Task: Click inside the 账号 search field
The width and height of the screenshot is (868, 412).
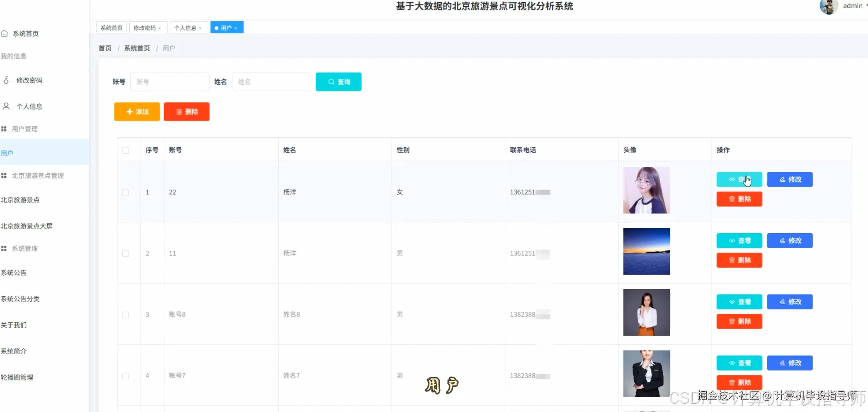Action: (170, 82)
